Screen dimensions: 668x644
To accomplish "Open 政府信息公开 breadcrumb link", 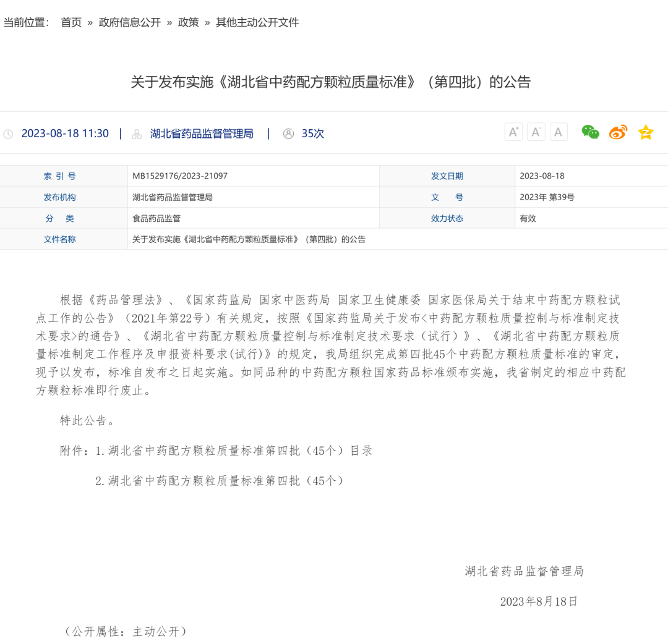I will [129, 22].
